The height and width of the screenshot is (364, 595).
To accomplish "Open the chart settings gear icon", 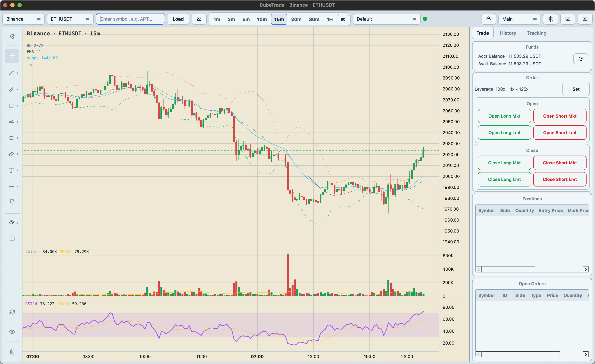I will [x=12, y=37].
